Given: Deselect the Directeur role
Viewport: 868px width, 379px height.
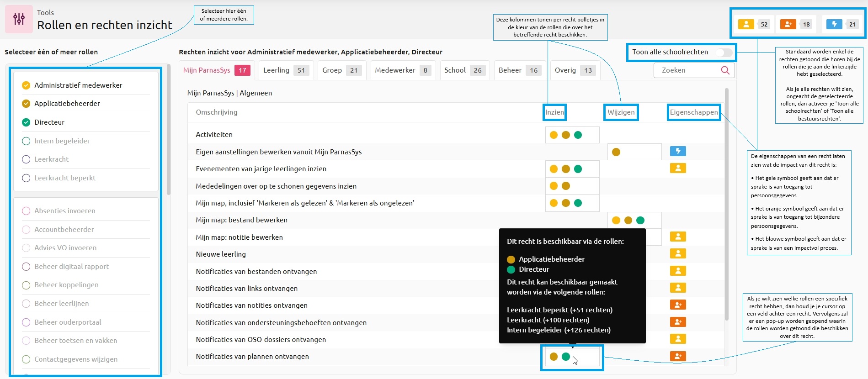Looking at the screenshot, I should click(26, 122).
